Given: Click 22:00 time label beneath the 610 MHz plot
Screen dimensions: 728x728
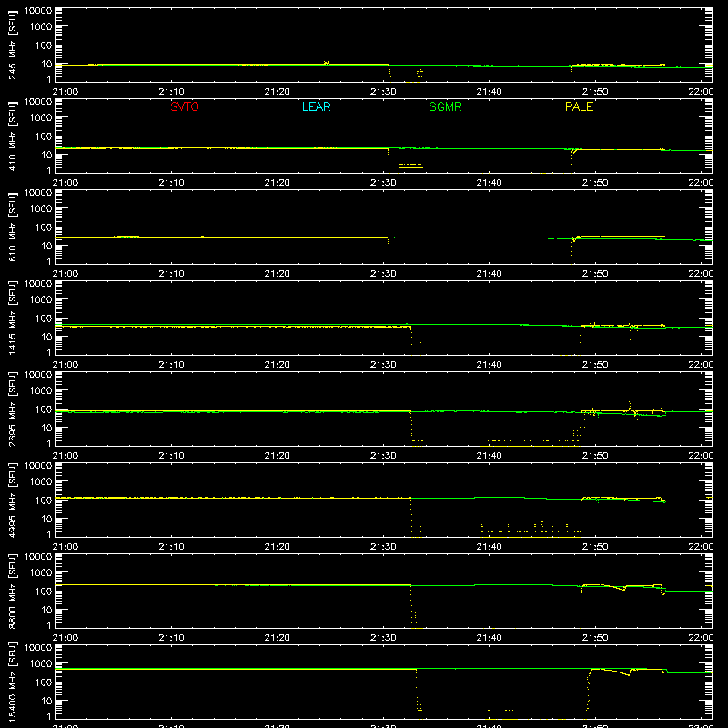Looking at the screenshot, I should coord(701,274).
